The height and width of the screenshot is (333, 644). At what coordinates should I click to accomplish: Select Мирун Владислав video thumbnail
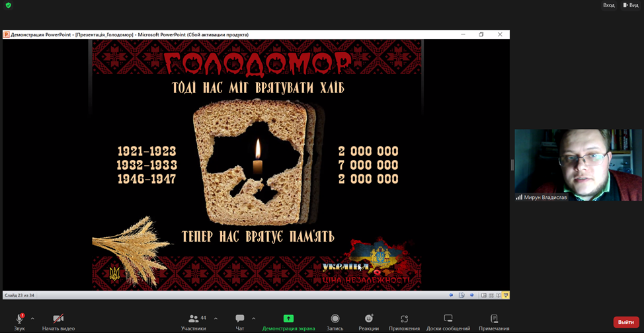tap(578, 165)
